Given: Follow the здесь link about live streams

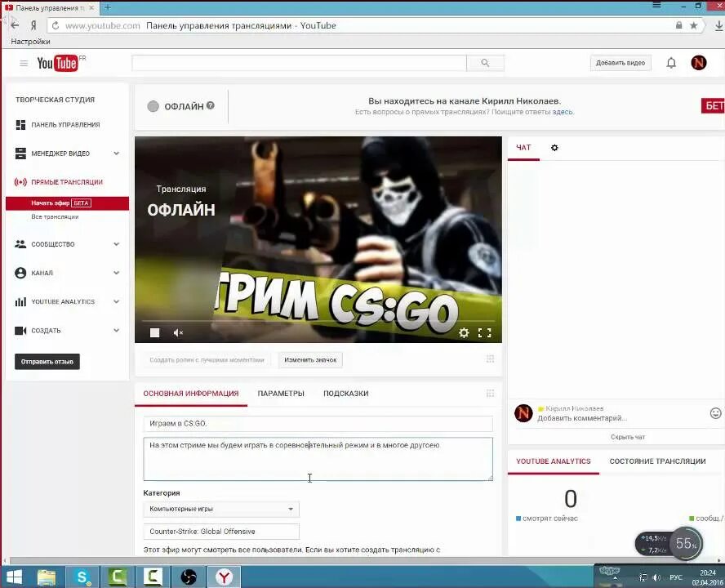Looking at the screenshot, I should [563, 112].
